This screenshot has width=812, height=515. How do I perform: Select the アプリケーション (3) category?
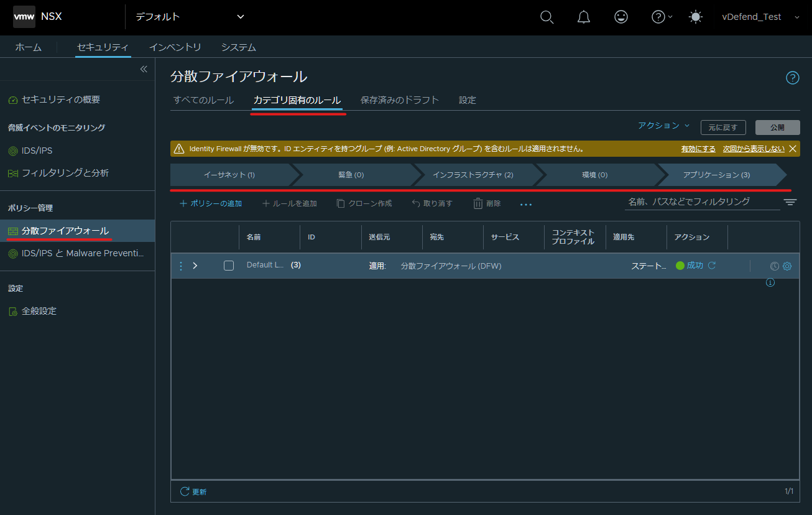coord(717,175)
